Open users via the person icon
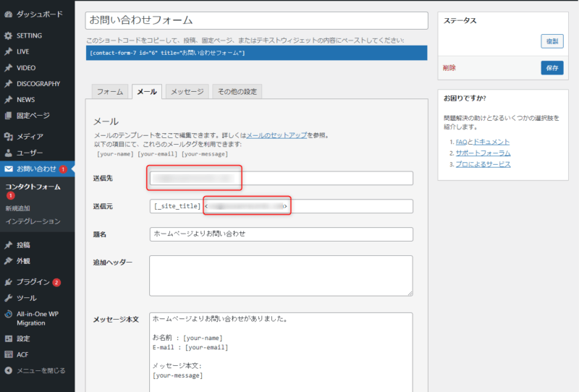579x392 pixels. coord(8,153)
